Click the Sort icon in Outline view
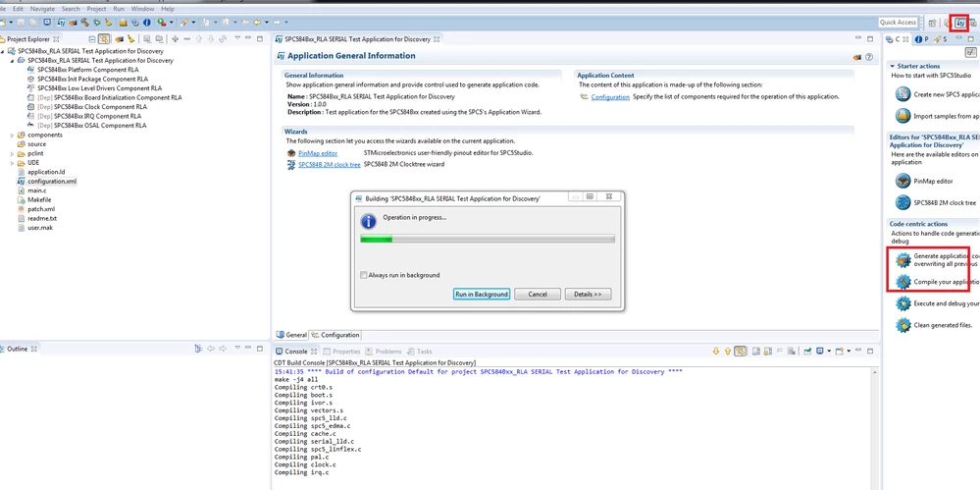Viewport: 980px width, 490px height. (199, 349)
